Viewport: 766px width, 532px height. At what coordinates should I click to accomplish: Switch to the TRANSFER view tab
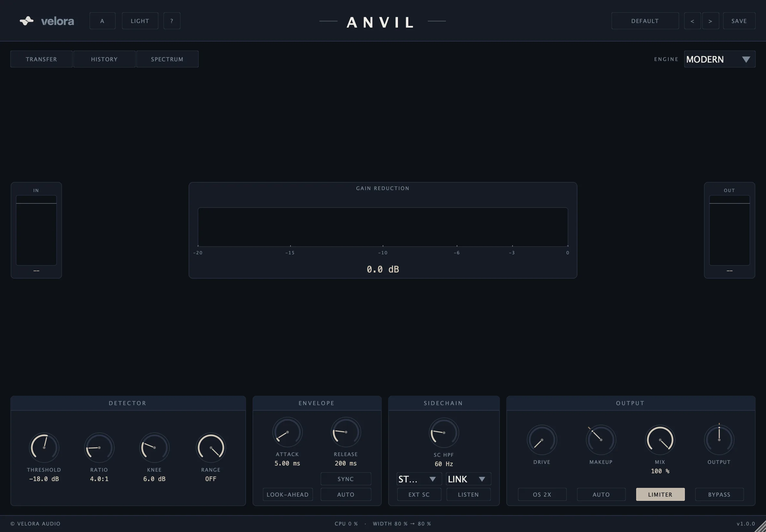point(41,59)
